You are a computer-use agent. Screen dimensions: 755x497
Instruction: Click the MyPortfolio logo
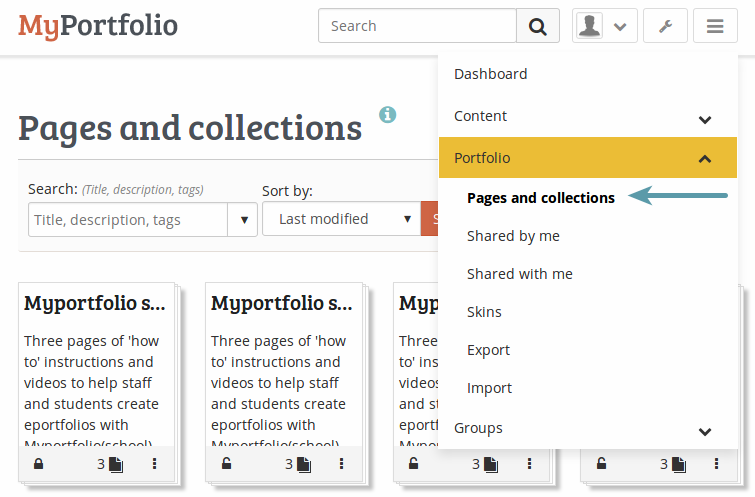[98, 26]
